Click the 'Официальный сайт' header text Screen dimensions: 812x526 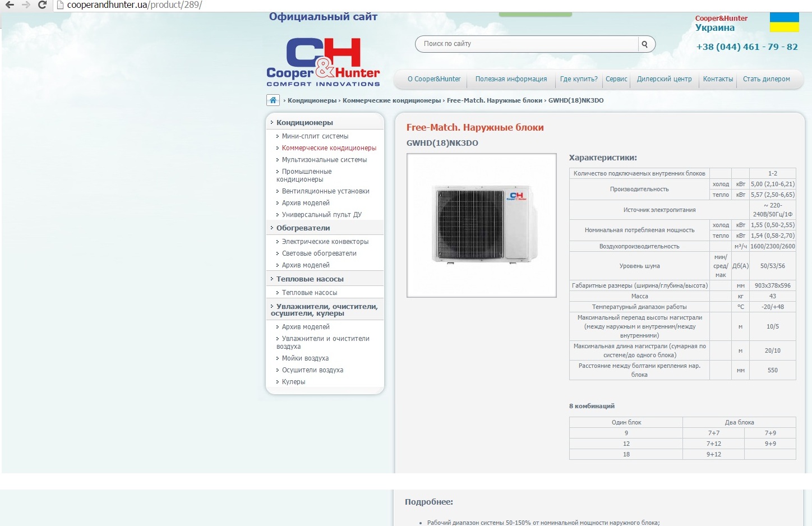pyautogui.click(x=323, y=17)
